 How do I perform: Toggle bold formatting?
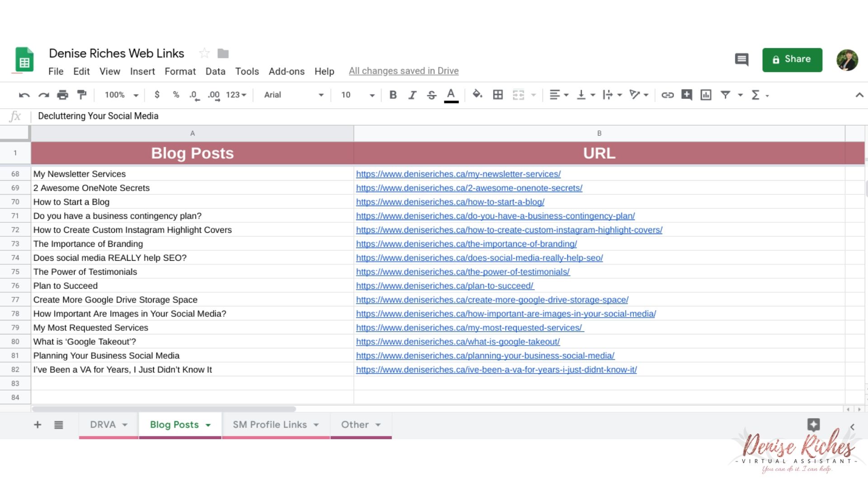click(393, 95)
